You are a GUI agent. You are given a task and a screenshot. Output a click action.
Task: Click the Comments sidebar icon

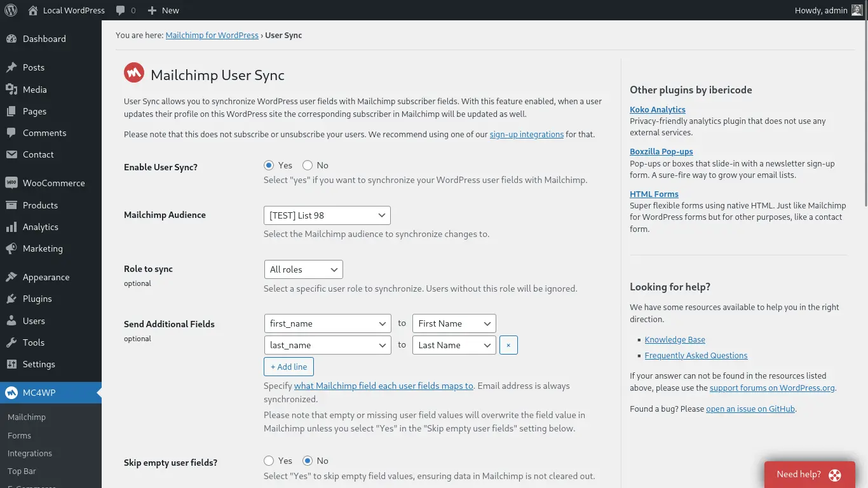click(x=11, y=133)
